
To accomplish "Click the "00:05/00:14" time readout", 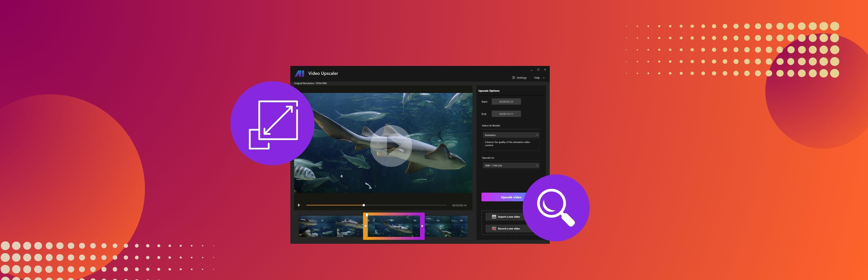I will click(459, 205).
